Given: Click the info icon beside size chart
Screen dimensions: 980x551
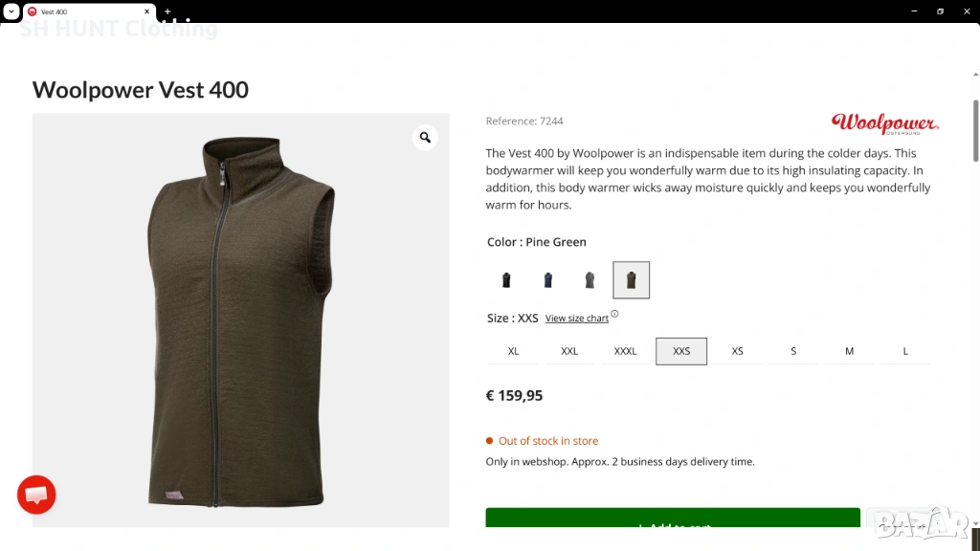Looking at the screenshot, I should pyautogui.click(x=614, y=314).
